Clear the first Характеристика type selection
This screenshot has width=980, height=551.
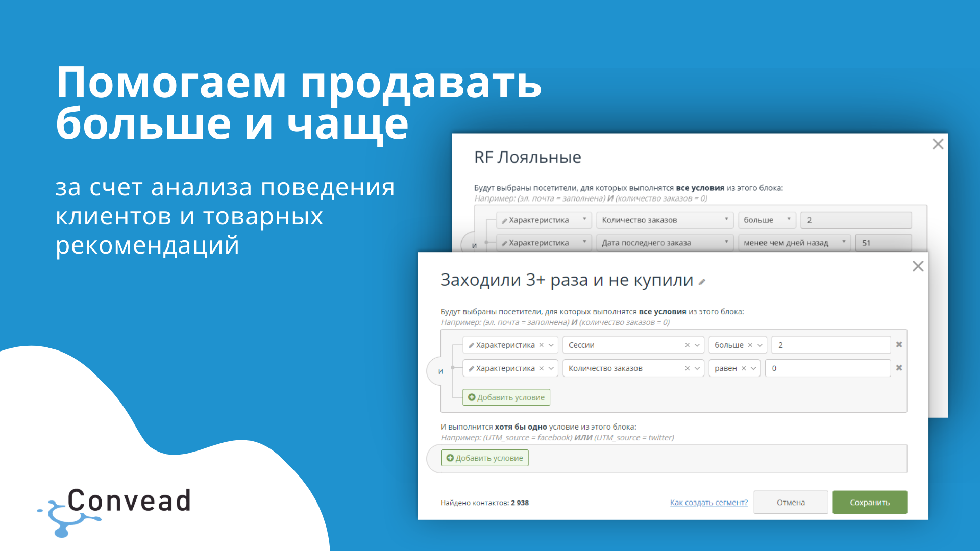point(541,345)
